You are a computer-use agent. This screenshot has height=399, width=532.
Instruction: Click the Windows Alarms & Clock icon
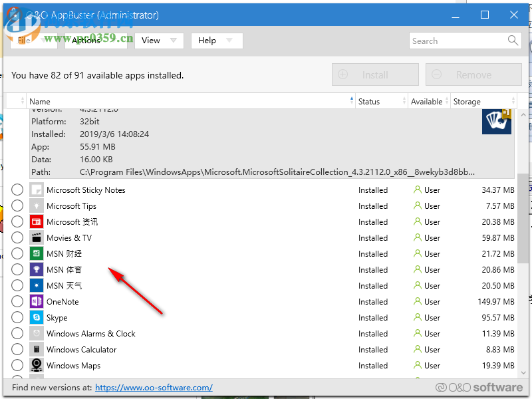pyautogui.click(x=37, y=334)
